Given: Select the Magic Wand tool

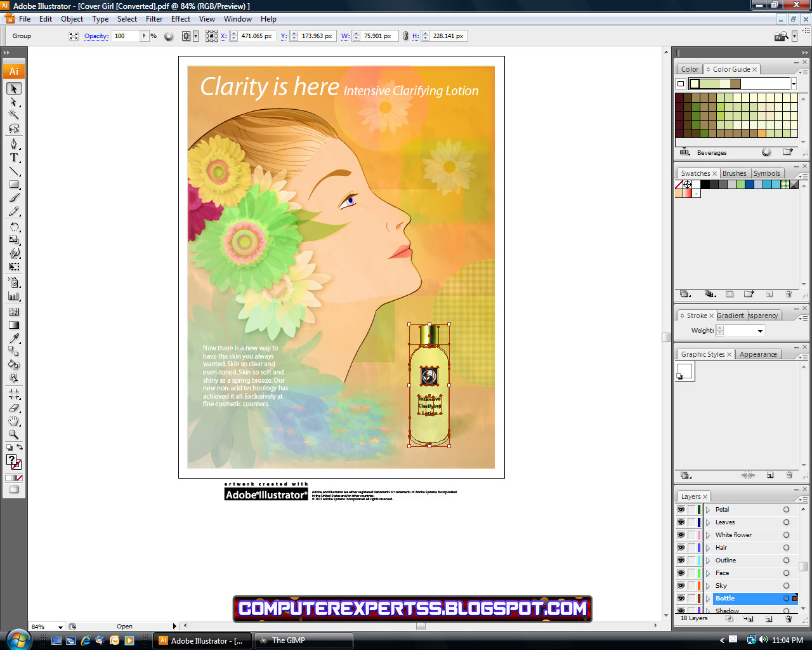Looking at the screenshot, I should (x=14, y=115).
